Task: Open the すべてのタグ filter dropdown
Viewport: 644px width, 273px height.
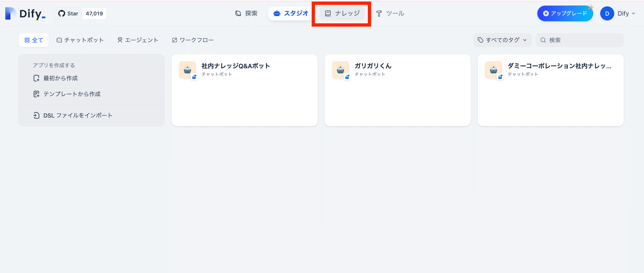Action: pyautogui.click(x=503, y=40)
